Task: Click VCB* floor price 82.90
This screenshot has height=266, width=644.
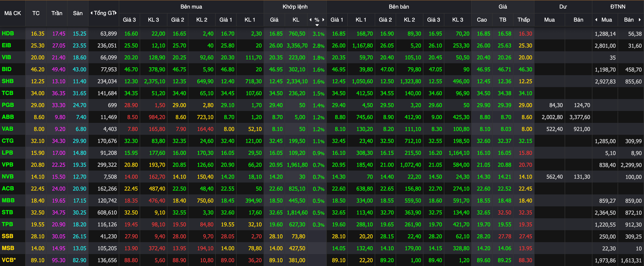Action: pos(80,260)
